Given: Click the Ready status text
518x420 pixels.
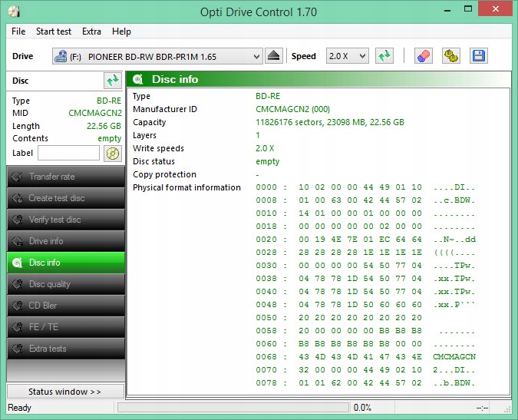Looking at the screenshot, I should [x=19, y=408].
